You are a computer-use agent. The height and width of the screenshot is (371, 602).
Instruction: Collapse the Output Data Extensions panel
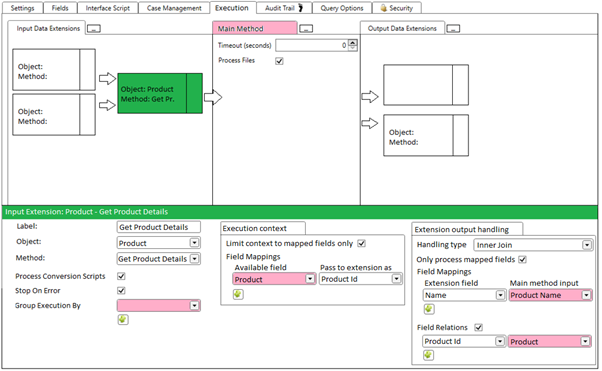click(453, 28)
